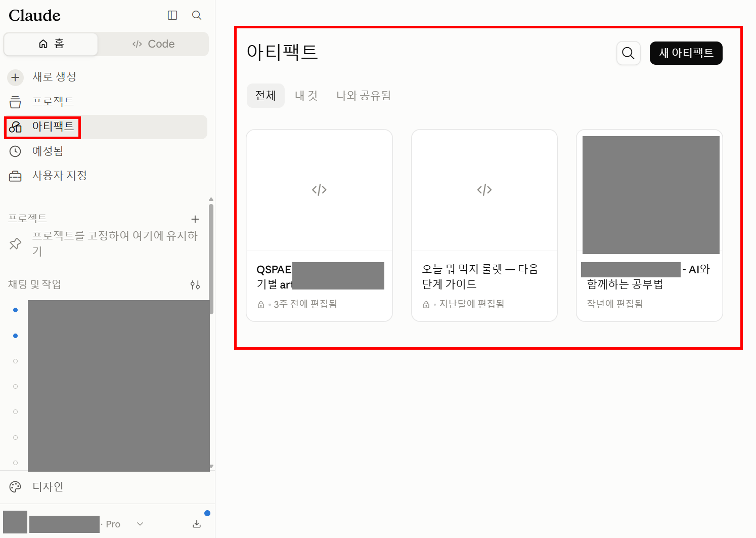The width and height of the screenshot is (756, 538).
Task: Click the download icon at the sidebar bottom
Action: pos(197,524)
